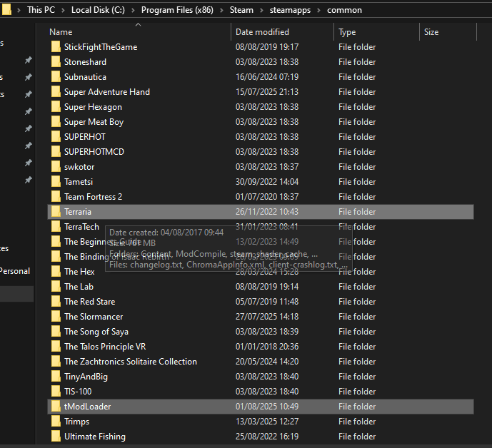
Task: Click the address bar folder icon
Action: click(6, 9)
